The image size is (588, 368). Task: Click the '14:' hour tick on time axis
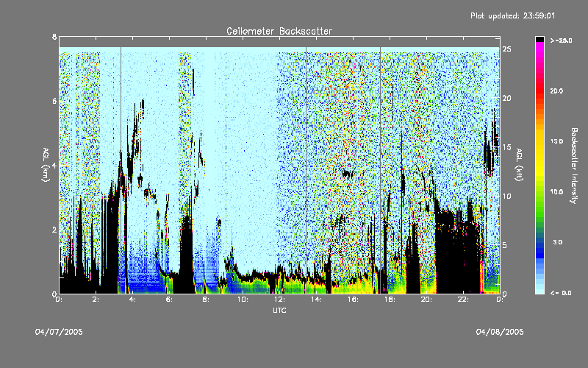(x=316, y=300)
